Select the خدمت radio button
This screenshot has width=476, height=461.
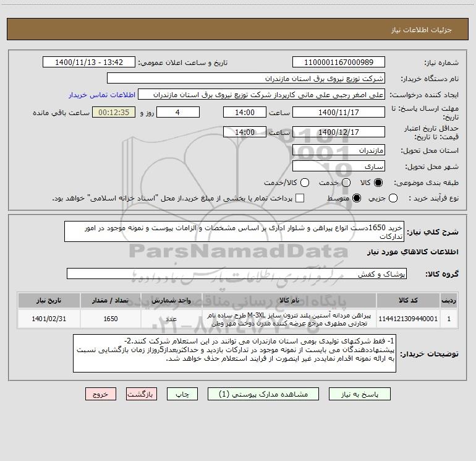coord(346,183)
